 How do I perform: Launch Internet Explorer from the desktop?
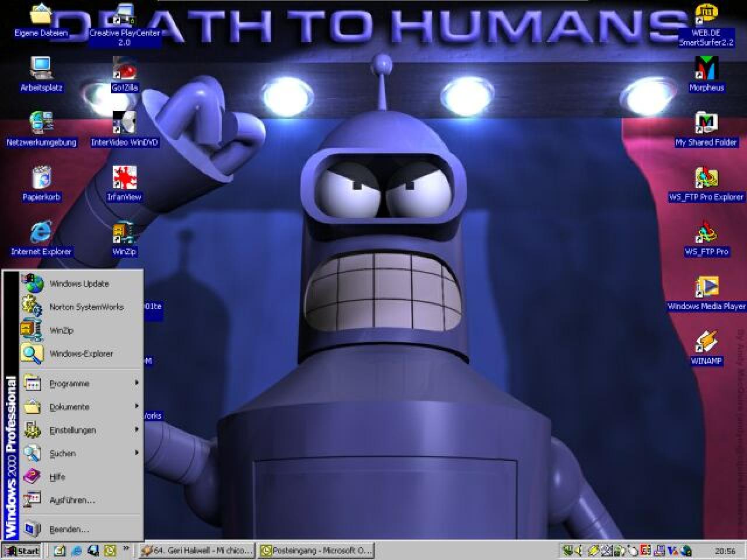[41, 239]
